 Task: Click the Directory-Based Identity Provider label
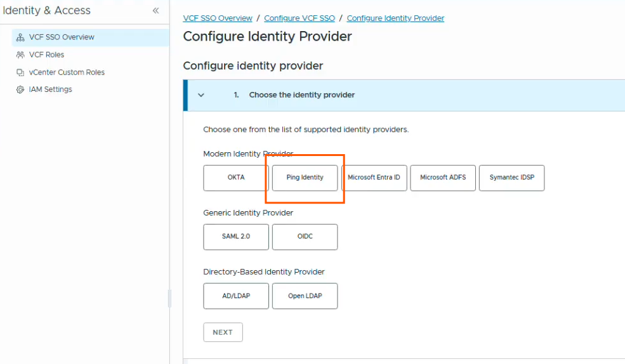(263, 272)
